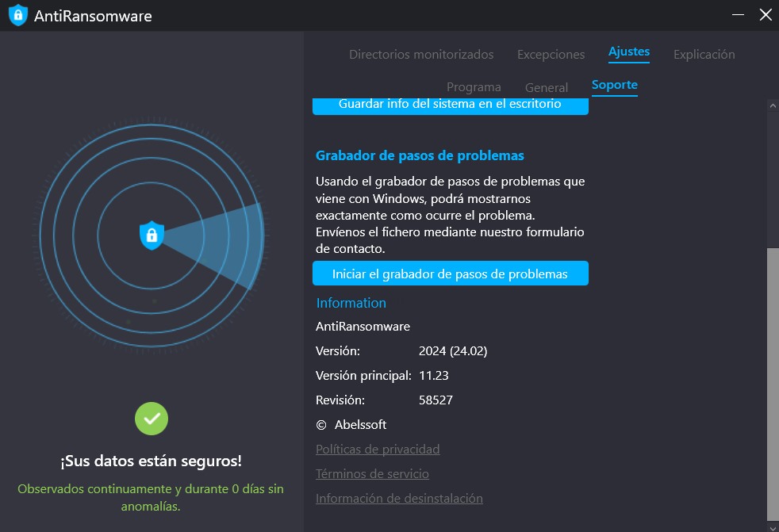Open the Excepciones tab
This screenshot has height=532, width=779.
[550, 54]
